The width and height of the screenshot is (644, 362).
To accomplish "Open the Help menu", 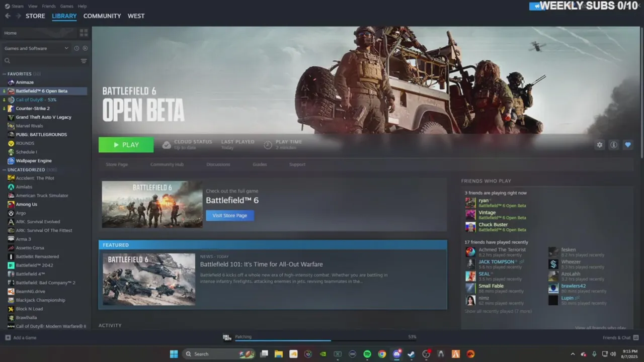I will (x=83, y=6).
